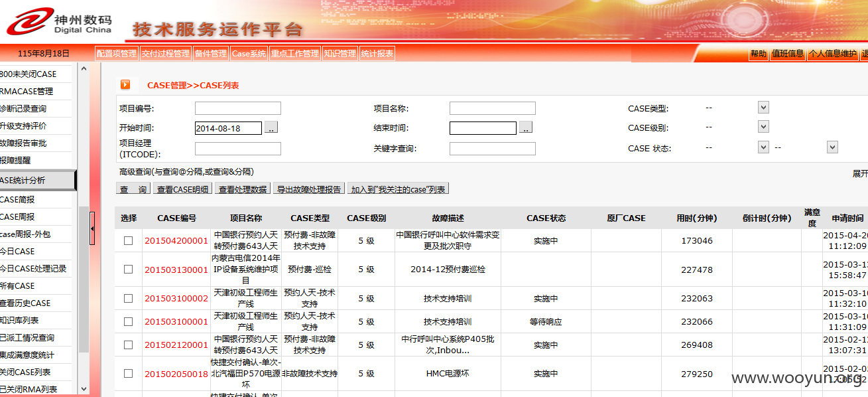Tick the checkbox for case 201502120001
Viewport: 868px width, 397px height.
tap(129, 345)
